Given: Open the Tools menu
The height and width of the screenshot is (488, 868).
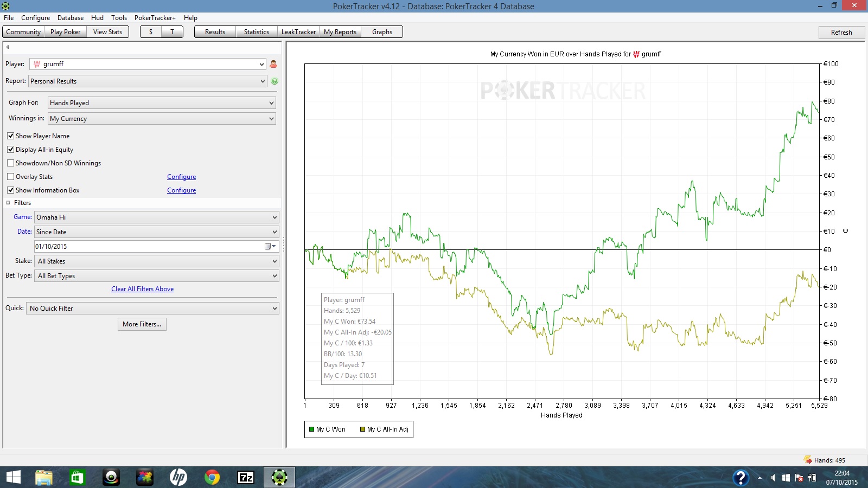Looking at the screenshot, I should coord(119,18).
